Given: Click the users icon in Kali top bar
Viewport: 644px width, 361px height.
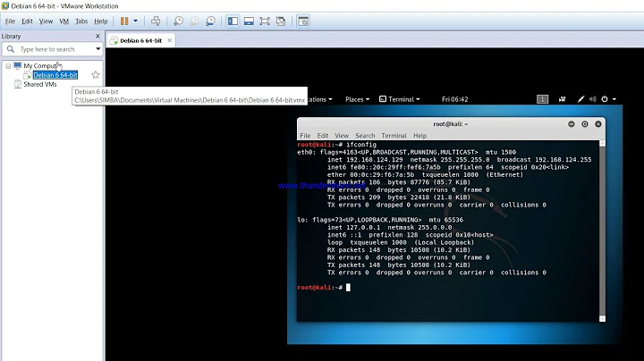Looking at the screenshot, I should tap(563, 99).
